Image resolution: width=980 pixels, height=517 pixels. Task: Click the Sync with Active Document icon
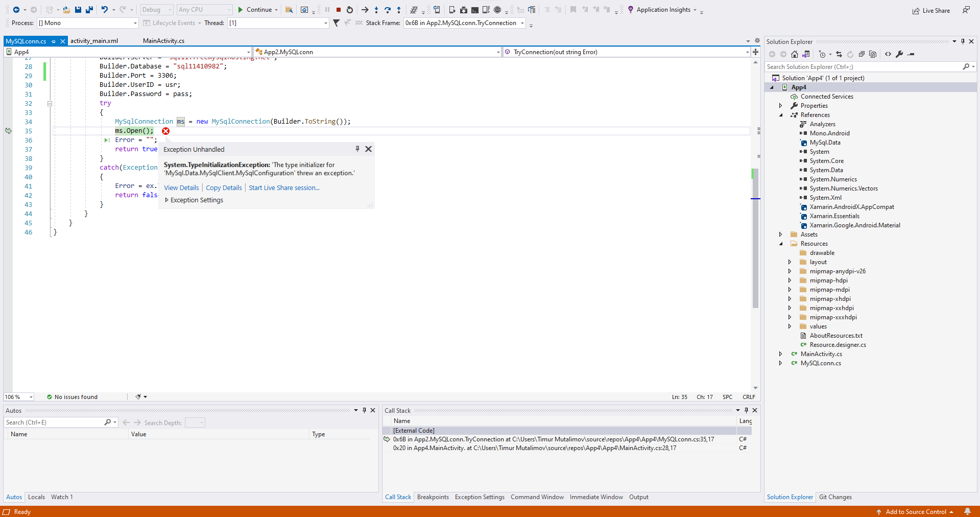pos(839,54)
